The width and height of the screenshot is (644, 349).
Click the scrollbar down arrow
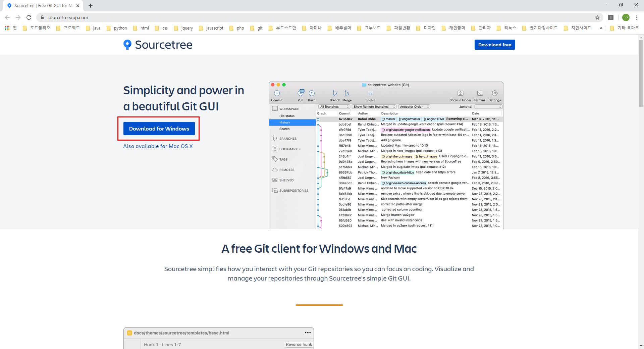(641, 346)
